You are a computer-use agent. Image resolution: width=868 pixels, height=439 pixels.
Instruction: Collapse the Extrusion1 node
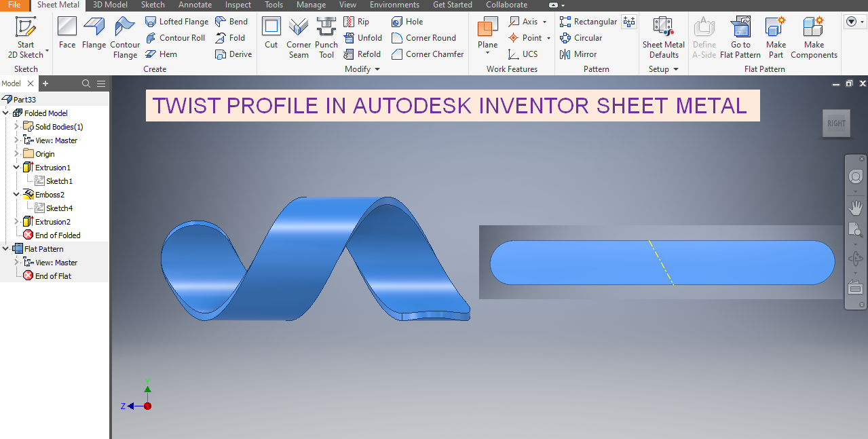tap(17, 168)
